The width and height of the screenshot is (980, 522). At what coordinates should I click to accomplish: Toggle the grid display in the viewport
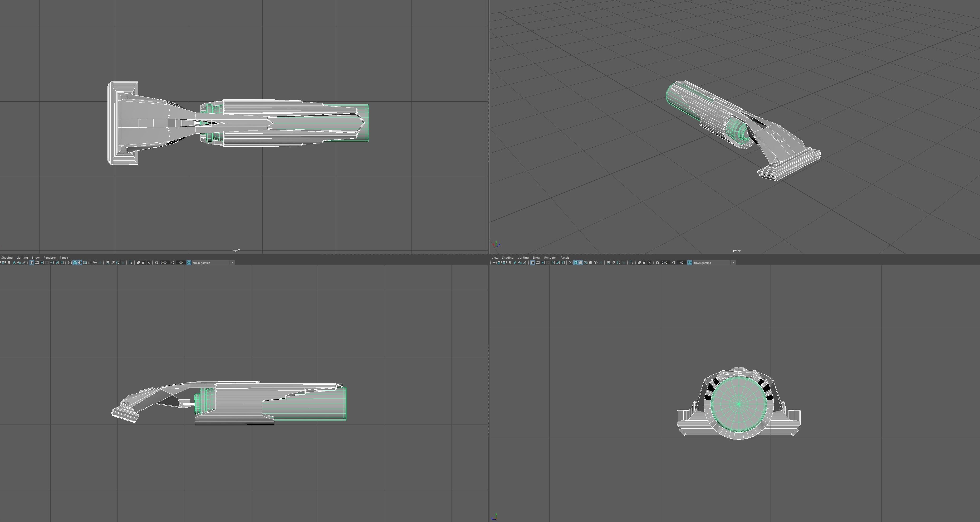31,262
